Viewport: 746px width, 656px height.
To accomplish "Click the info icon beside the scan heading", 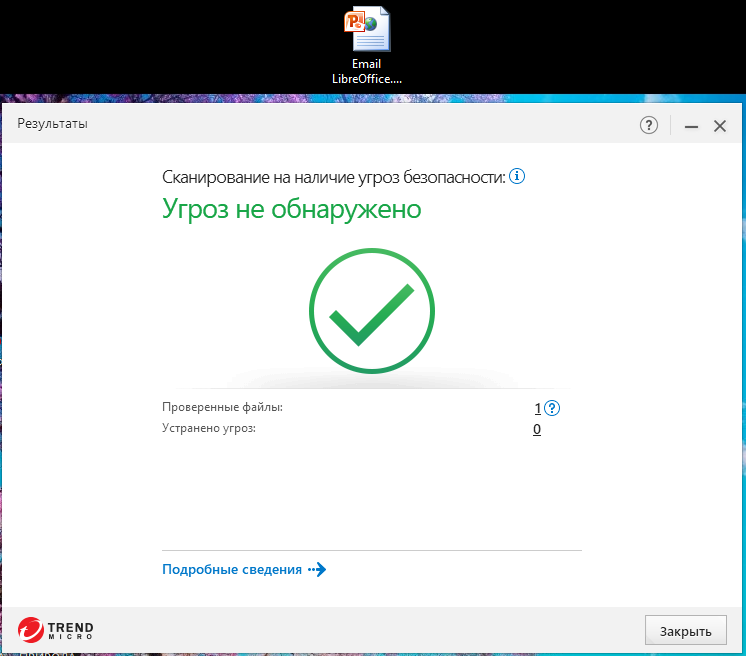I will pyautogui.click(x=517, y=176).
